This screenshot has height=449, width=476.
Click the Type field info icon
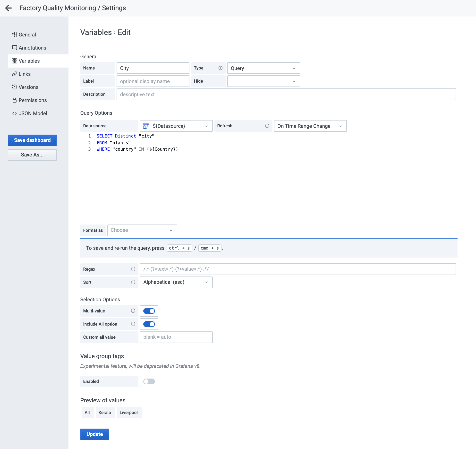[220, 68]
